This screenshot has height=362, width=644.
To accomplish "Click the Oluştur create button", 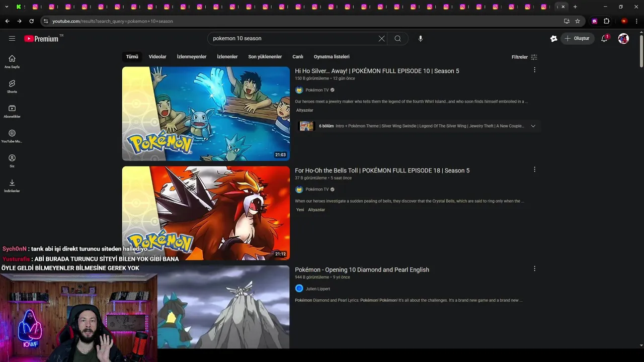I will (x=578, y=38).
